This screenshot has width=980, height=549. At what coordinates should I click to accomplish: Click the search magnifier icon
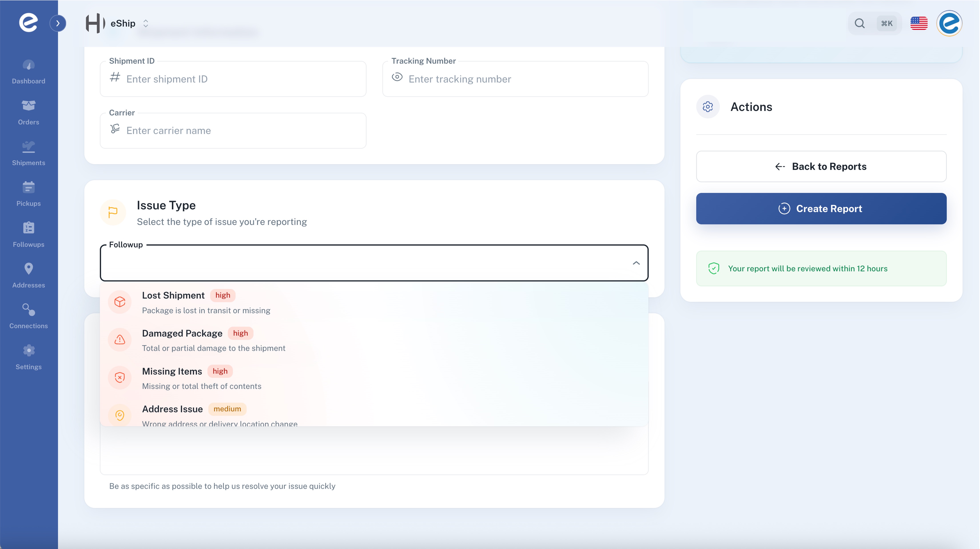click(860, 23)
